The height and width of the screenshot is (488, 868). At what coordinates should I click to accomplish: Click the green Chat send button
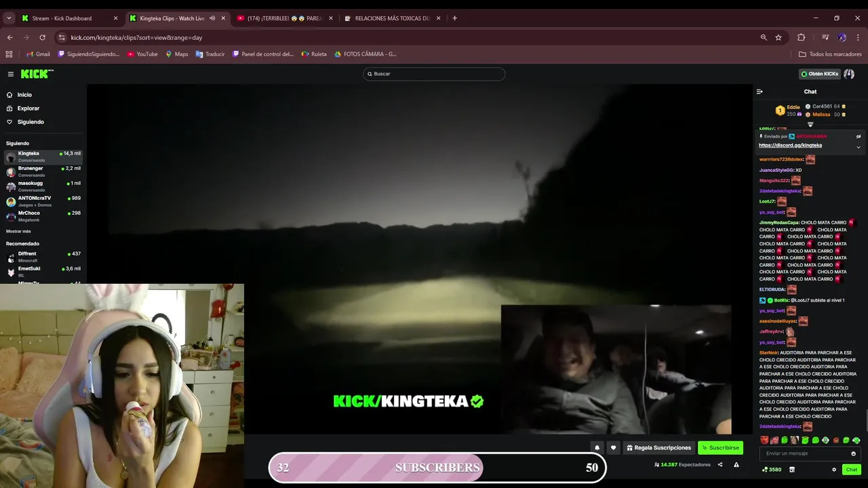point(851,470)
